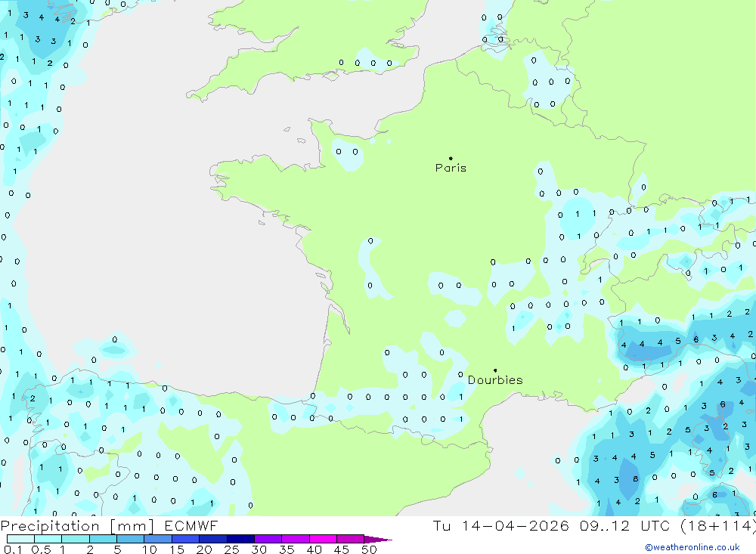The image size is (756, 554).
Task: Click the legend scale value '25'
Action: pyautogui.click(x=231, y=549)
